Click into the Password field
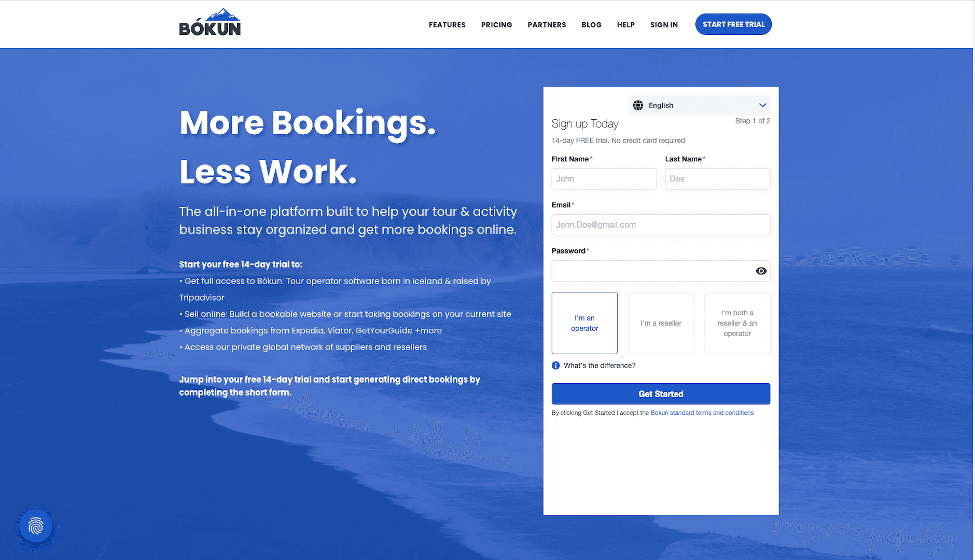The height and width of the screenshot is (560, 975). click(661, 271)
